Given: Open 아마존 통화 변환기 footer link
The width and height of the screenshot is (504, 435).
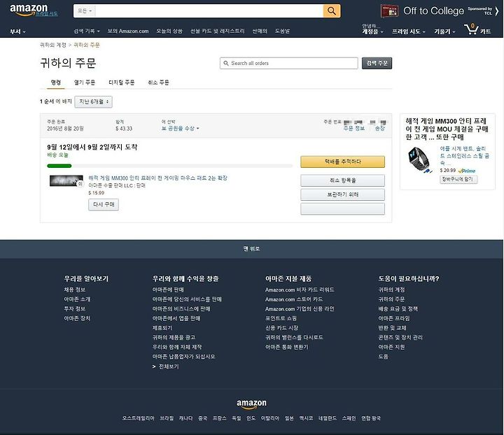Looking at the screenshot, I should 287,347.
